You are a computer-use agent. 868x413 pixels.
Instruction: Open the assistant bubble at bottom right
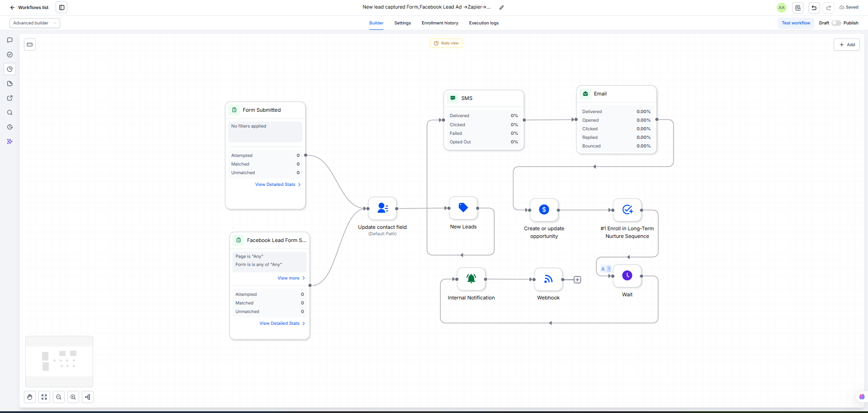click(x=862, y=397)
